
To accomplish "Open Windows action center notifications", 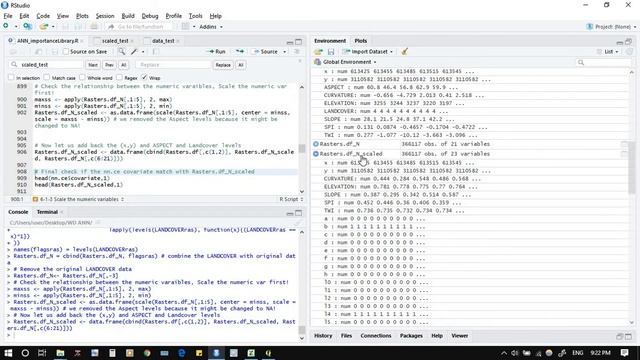I will pos(624,353).
